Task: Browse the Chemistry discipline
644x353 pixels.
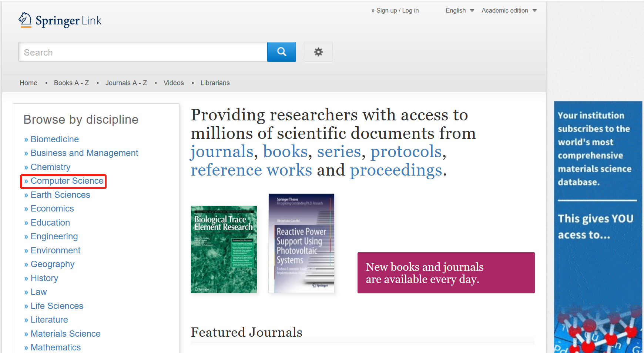Action: tap(50, 167)
